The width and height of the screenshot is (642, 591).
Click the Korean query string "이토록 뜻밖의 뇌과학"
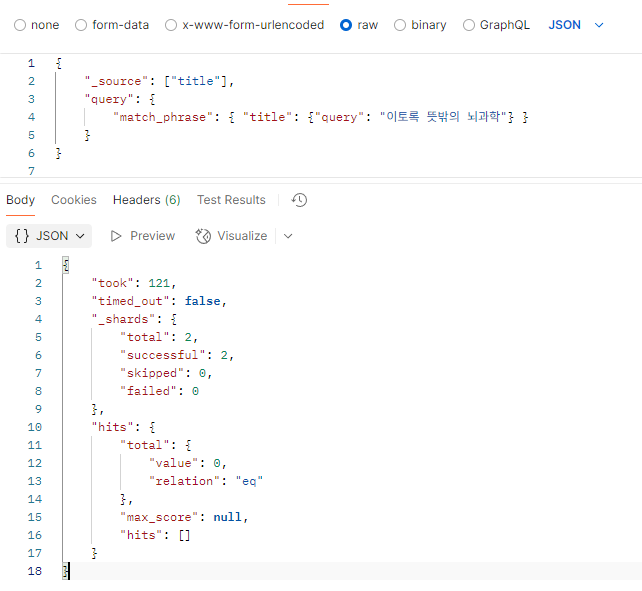443,117
